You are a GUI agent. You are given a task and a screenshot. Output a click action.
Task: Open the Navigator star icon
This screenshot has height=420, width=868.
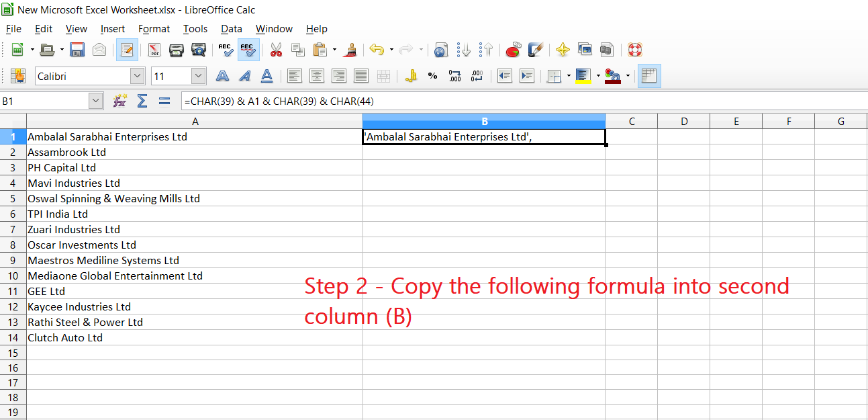coord(563,50)
